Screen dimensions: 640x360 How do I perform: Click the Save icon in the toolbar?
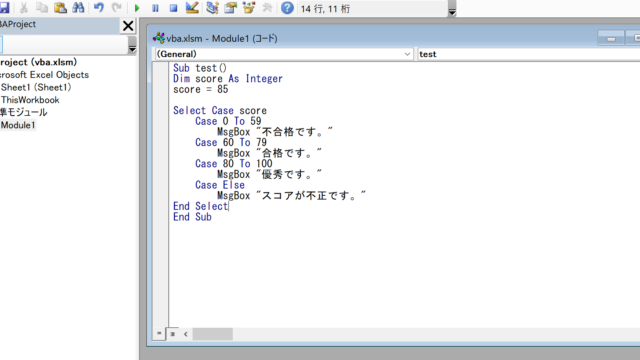[4, 8]
